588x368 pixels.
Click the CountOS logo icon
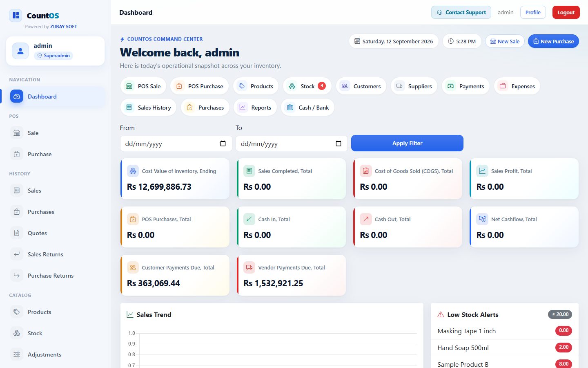tap(16, 16)
